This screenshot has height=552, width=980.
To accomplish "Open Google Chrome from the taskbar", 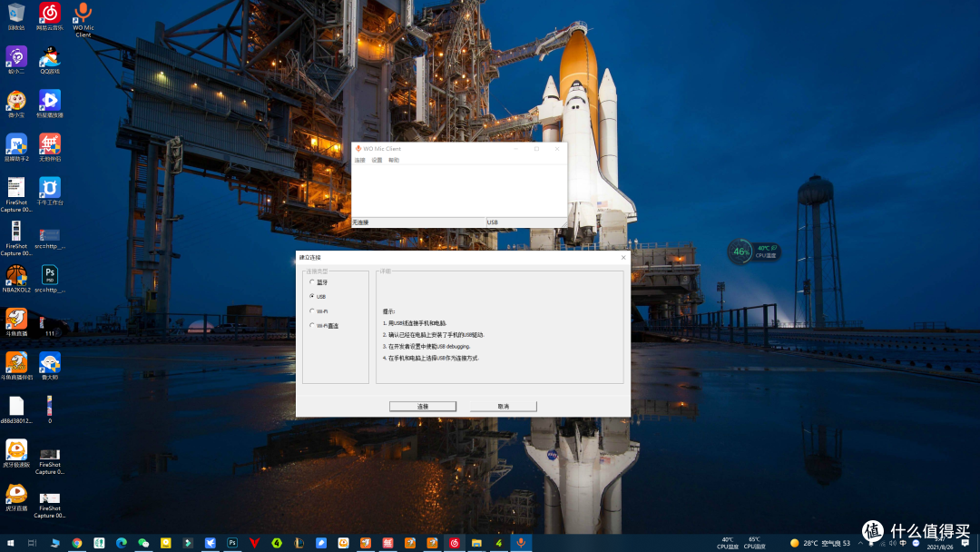I will [x=77, y=543].
